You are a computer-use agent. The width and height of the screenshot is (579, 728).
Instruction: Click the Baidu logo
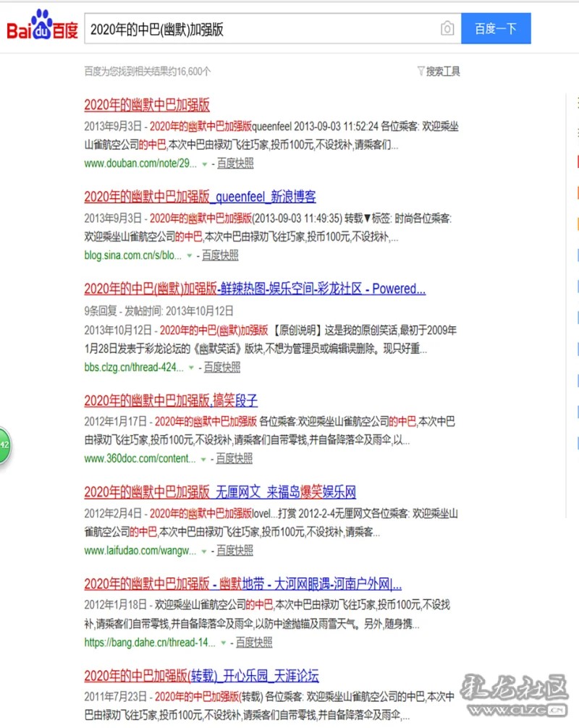42,25
